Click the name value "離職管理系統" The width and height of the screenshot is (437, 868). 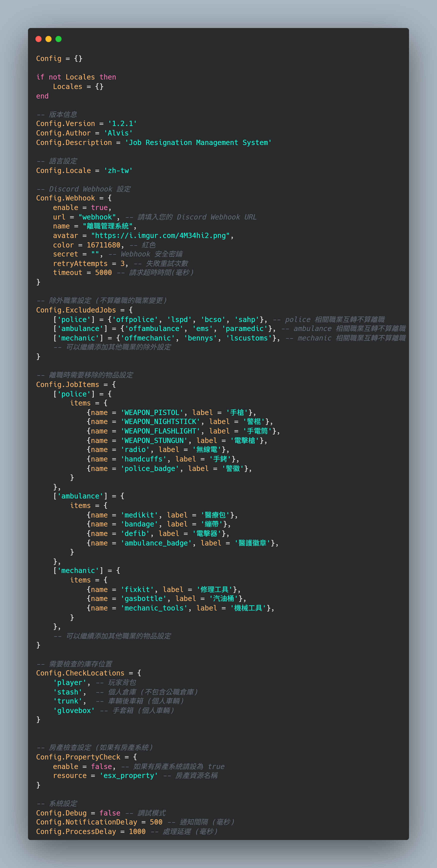coord(108,226)
